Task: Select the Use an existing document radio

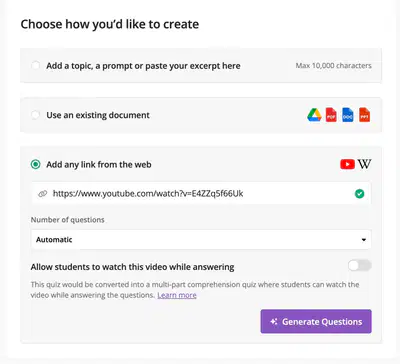Action: (x=35, y=115)
